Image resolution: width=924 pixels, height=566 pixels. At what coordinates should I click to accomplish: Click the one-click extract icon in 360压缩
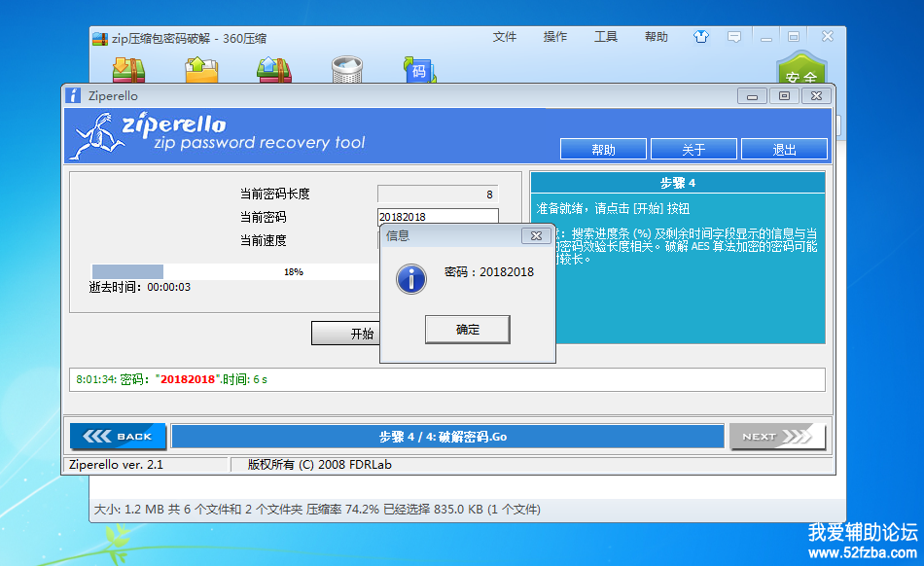[274, 70]
